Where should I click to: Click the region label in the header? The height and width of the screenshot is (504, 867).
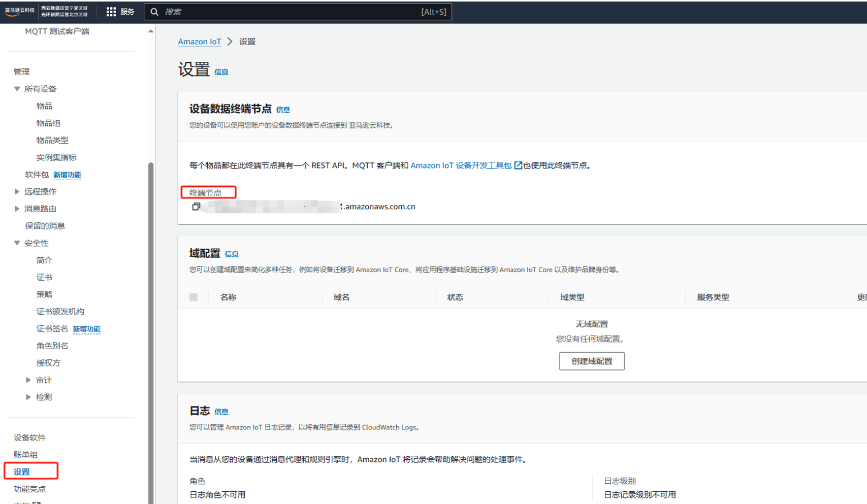coord(64,12)
